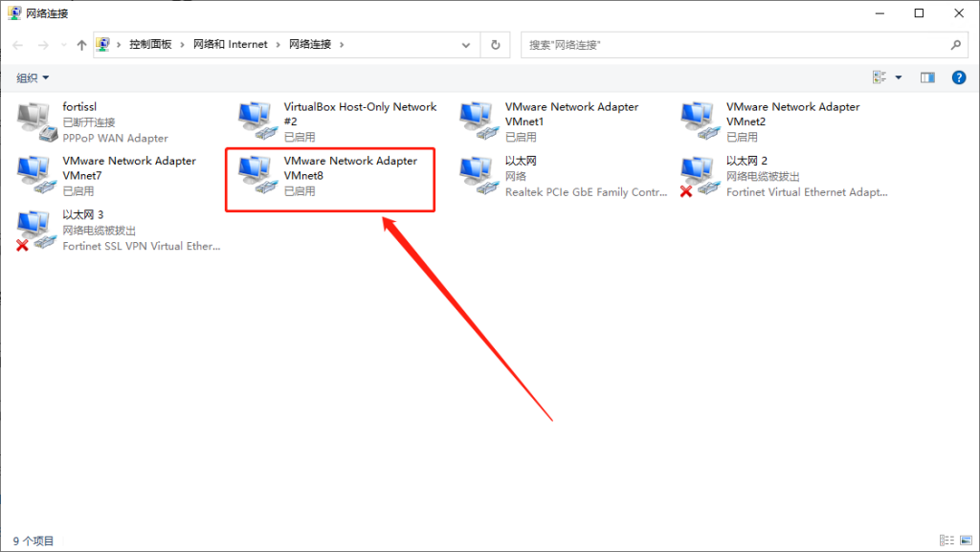Image resolution: width=980 pixels, height=552 pixels.
Task: Switch to details view in status bar
Action: pos(947,541)
